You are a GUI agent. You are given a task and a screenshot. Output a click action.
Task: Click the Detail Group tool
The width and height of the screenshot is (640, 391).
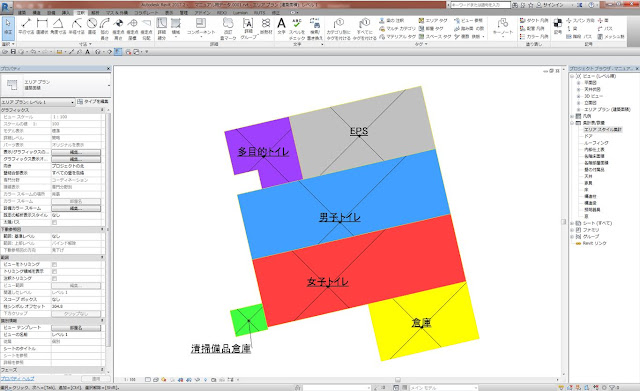[x=248, y=29]
